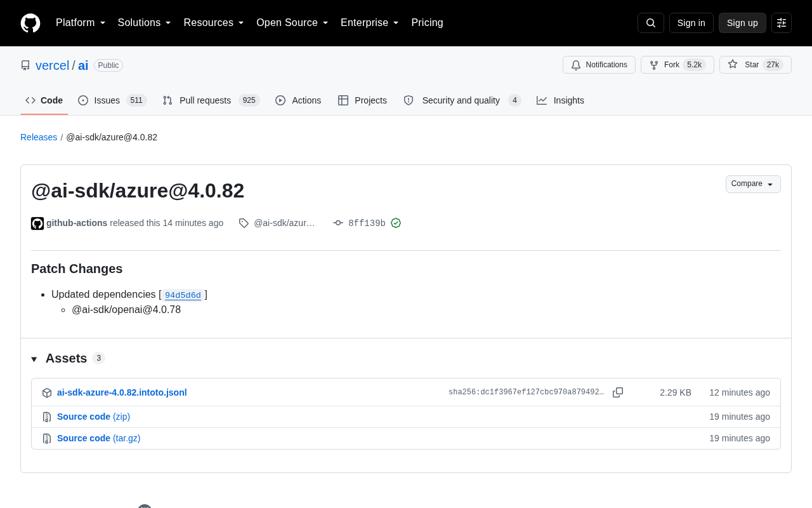This screenshot has width=812, height=508.
Task: Click the commit icon beside 8ff139b
Action: [338, 223]
